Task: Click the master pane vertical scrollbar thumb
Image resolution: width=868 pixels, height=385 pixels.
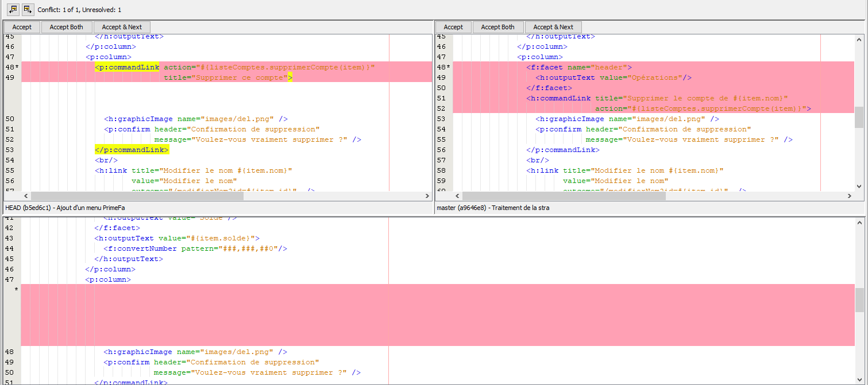Action: pos(859,117)
